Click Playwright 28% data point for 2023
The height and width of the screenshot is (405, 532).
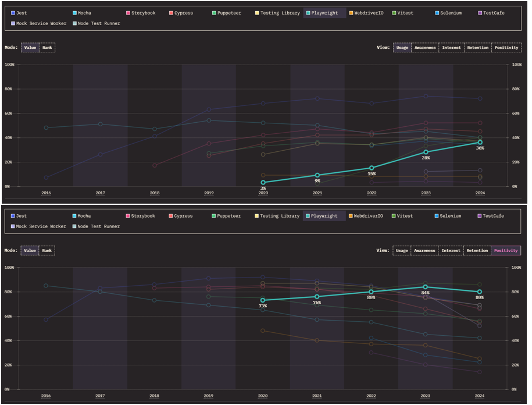coord(426,152)
